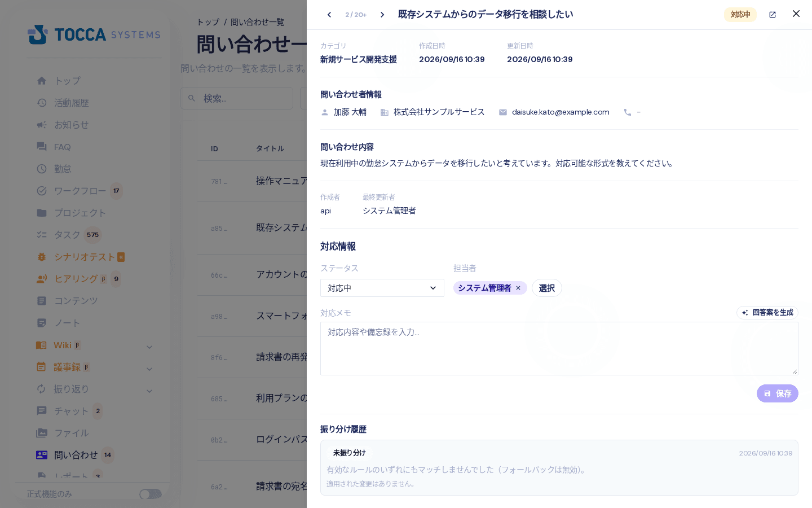Expand the 議事録 section chevron
812x508 pixels.
[149, 369]
